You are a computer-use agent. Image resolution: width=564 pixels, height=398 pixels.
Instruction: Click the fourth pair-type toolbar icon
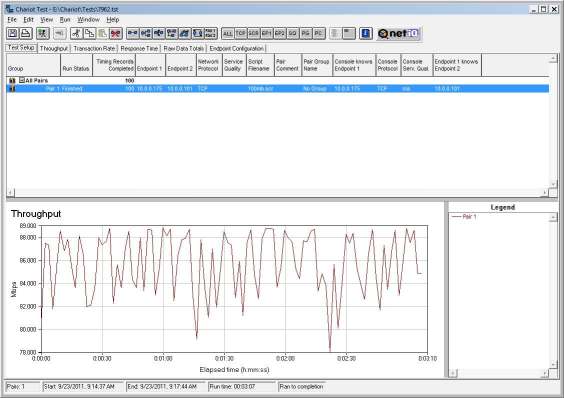pyautogui.click(x=172, y=33)
